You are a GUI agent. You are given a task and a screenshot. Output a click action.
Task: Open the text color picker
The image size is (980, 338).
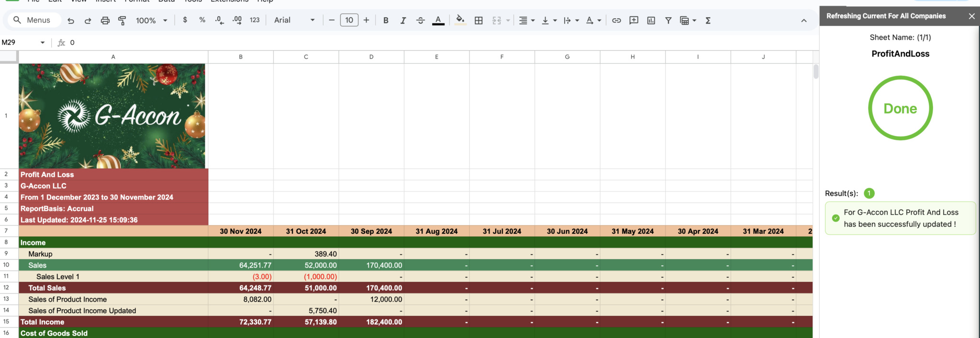[438, 21]
